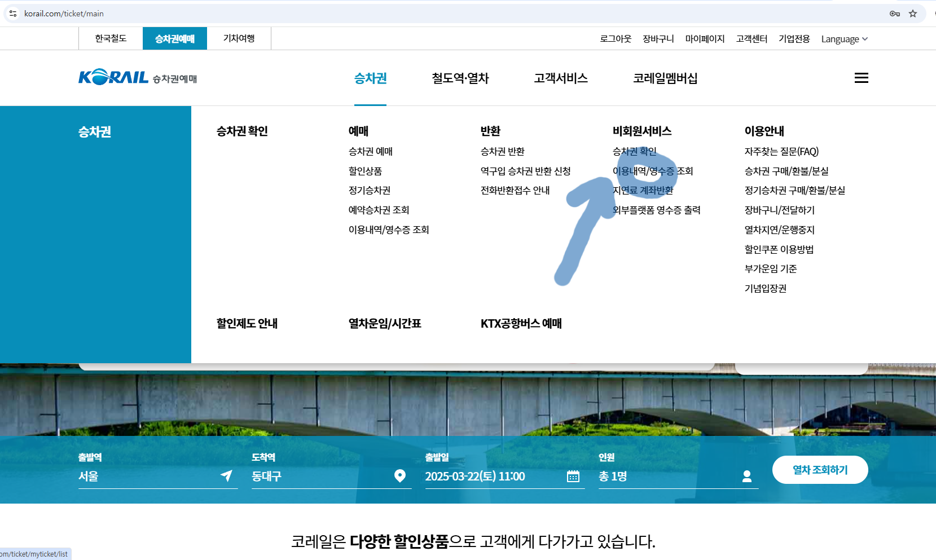936x560 pixels.
Task: Click the browser address bar URL
Action: [x=64, y=14]
